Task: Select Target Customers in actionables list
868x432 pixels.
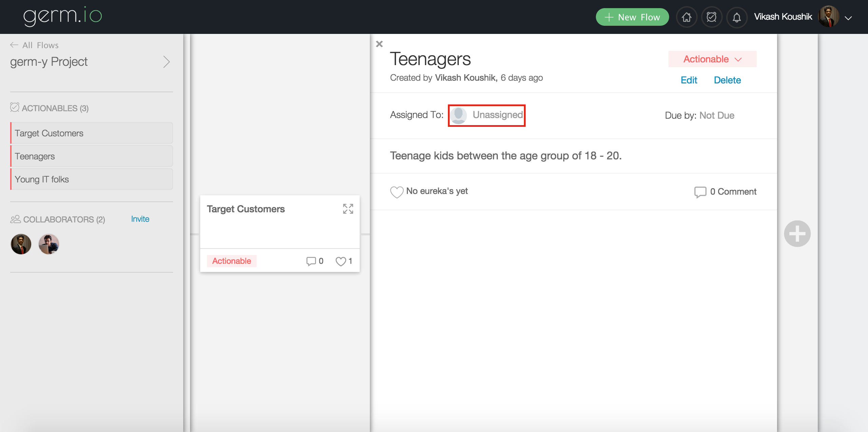Action: pos(92,133)
